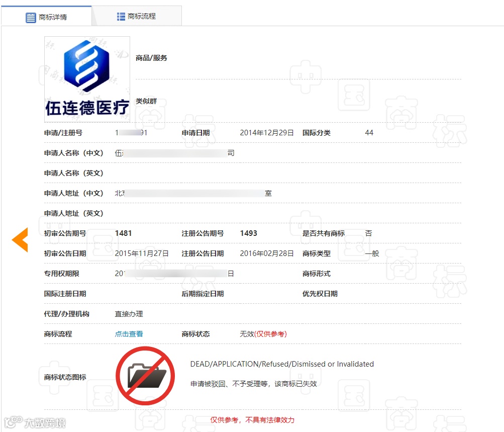Click the 商标状态图标 label
The height and width of the screenshot is (432, 504).
click(x=65, y=377)
